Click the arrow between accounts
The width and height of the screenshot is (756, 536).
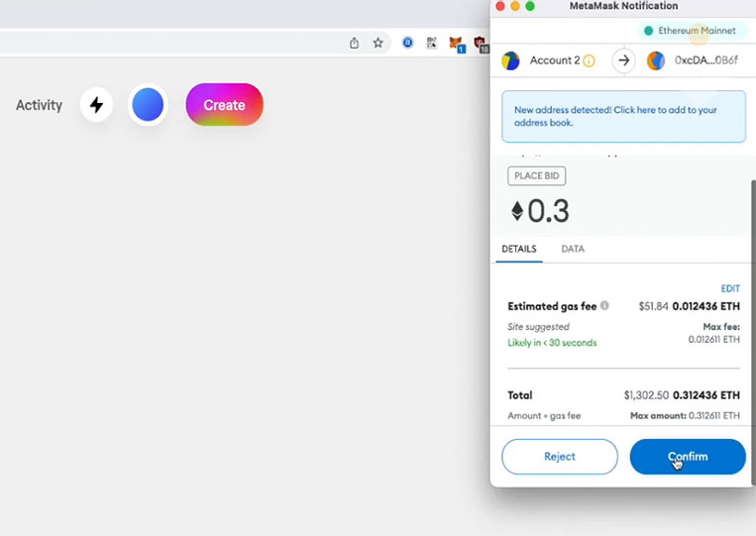click(x=623, y=60)
